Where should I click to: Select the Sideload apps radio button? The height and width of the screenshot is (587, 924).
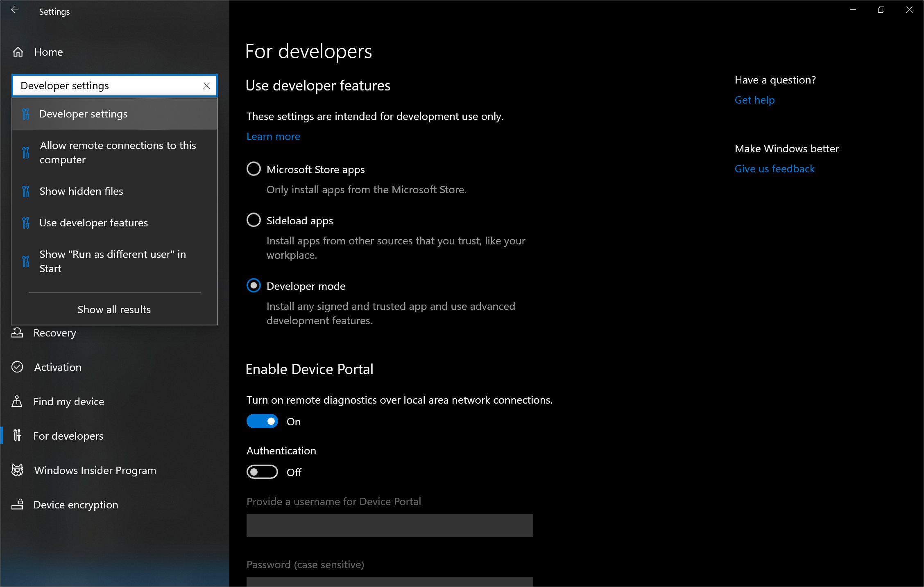254,221
